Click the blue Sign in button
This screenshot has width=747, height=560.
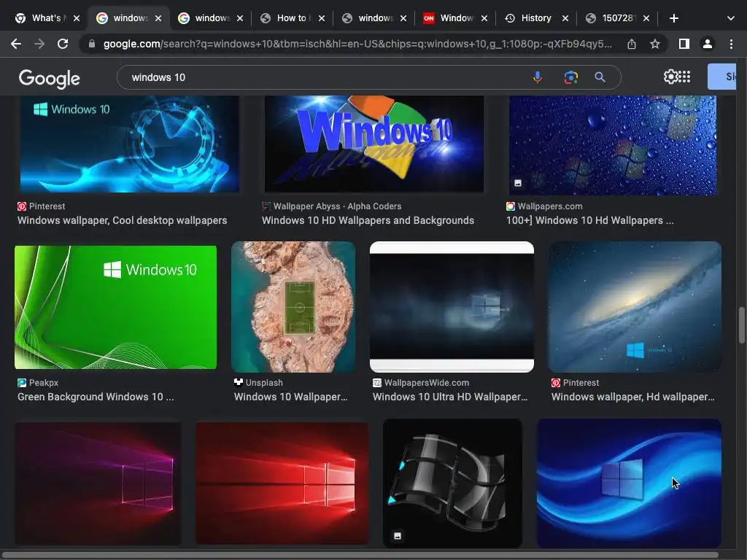722,77
